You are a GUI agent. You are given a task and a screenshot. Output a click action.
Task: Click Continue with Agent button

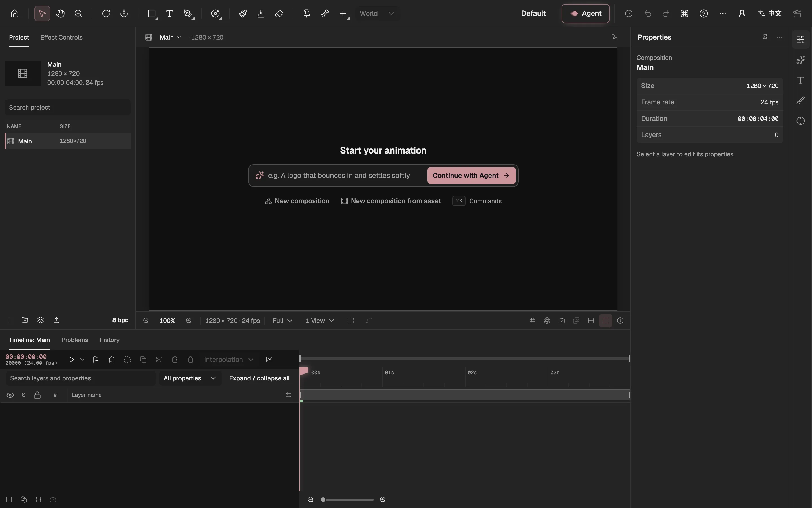tap(471, 175)
